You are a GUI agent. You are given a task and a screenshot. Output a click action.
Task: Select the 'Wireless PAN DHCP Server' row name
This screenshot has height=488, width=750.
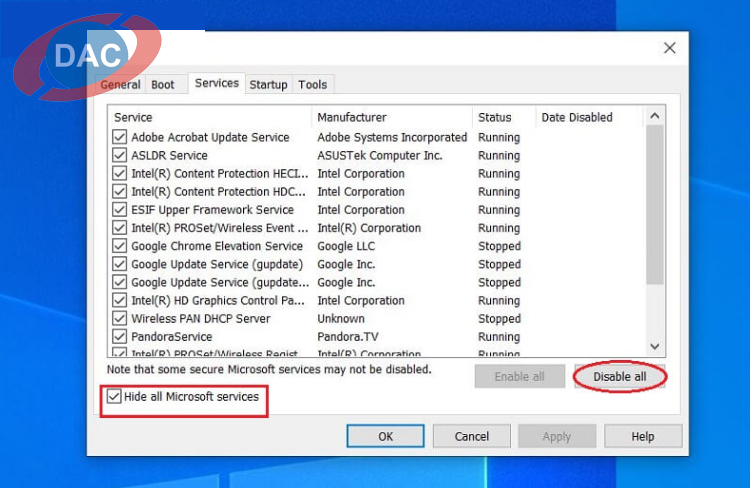click(x=201, y=319)
